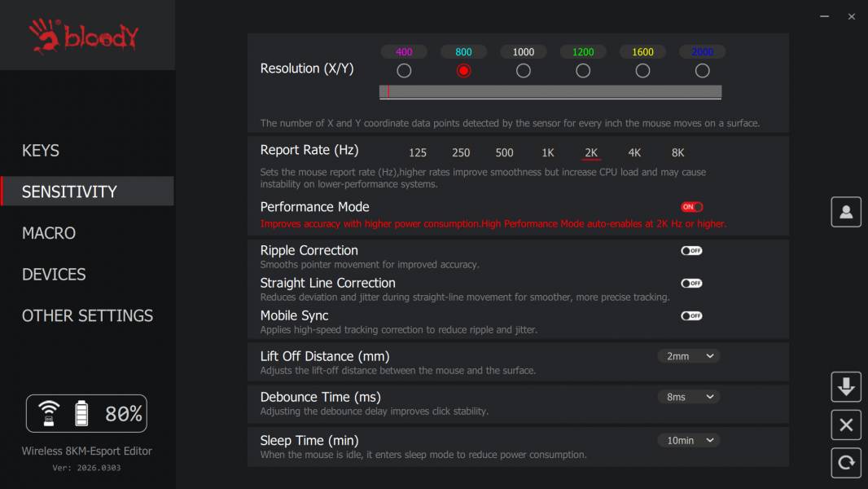Enable Straight Line Correction switch
This screenshot has height=489, width=868.
tap(691, 283)
